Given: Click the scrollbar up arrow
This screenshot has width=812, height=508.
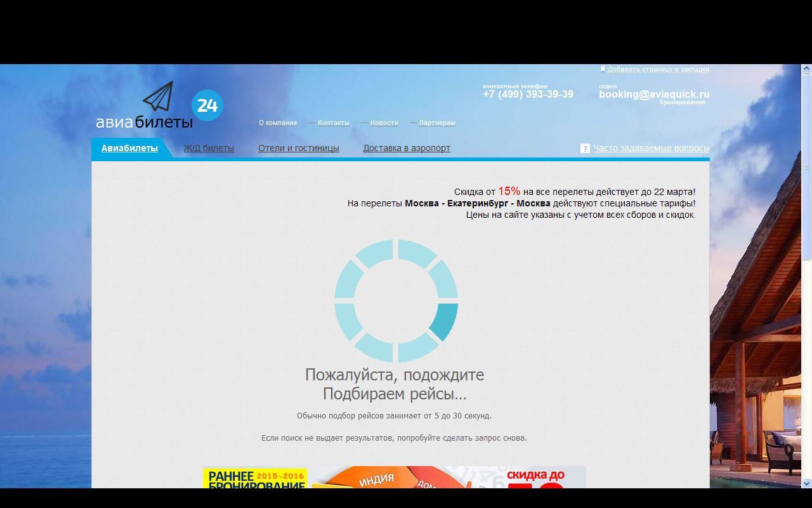Looking at the screenshot, I should (x=806, y=69).
